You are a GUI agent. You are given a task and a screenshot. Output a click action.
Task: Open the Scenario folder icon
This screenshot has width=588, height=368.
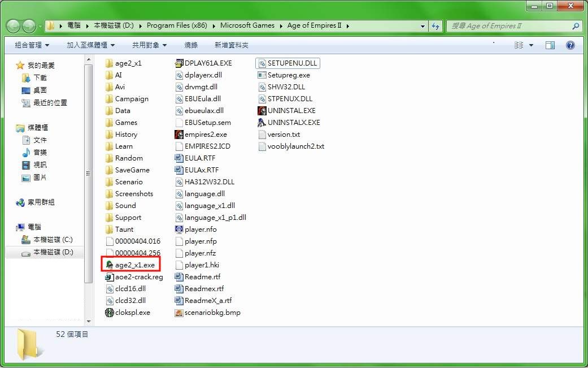coord(109,182)
